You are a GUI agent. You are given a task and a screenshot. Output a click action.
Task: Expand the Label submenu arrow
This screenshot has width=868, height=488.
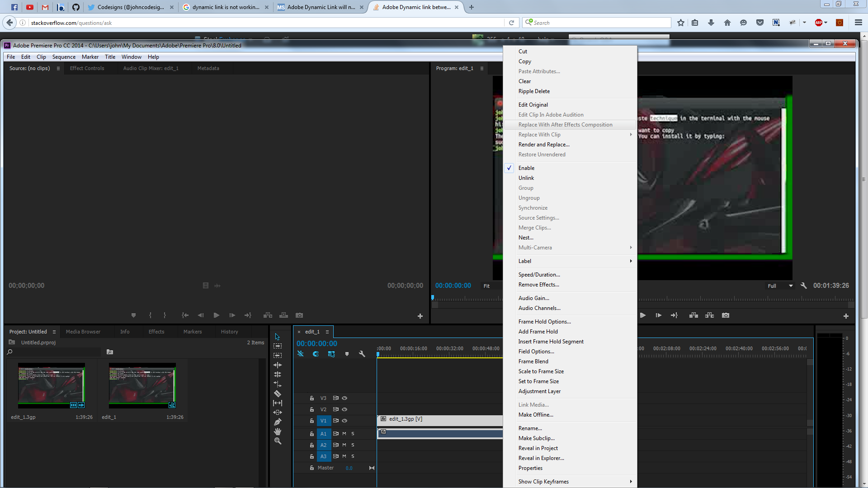coord(631,261)
